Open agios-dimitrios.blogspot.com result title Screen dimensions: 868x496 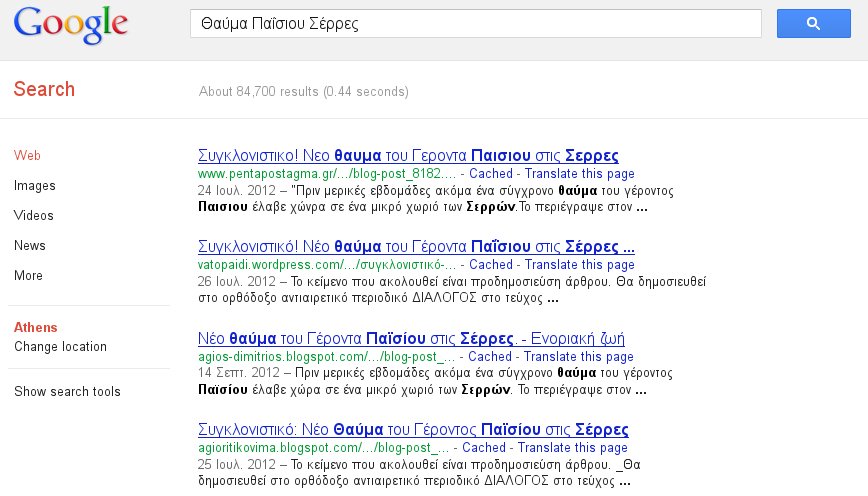click(x=411, y=338)
